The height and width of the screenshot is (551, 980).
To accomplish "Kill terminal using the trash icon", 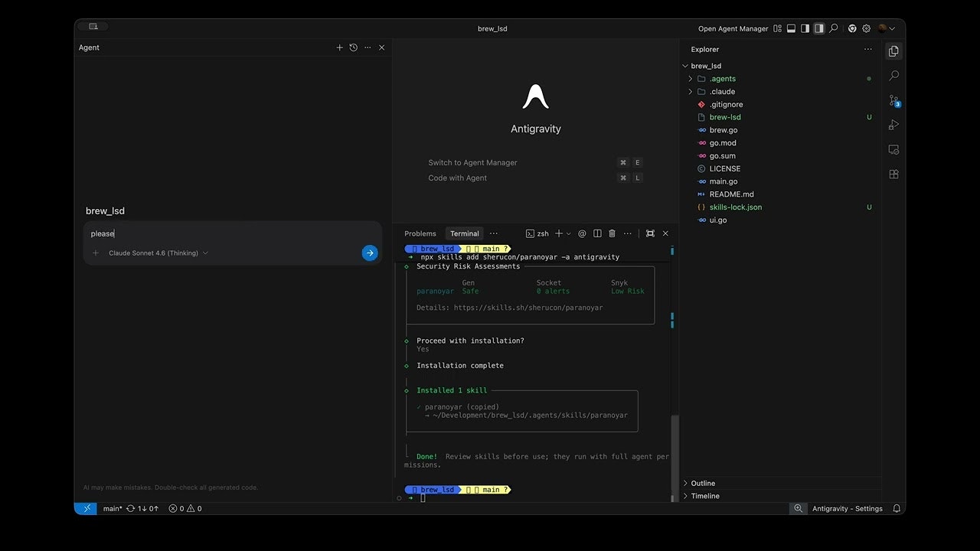I will [612, 233].
